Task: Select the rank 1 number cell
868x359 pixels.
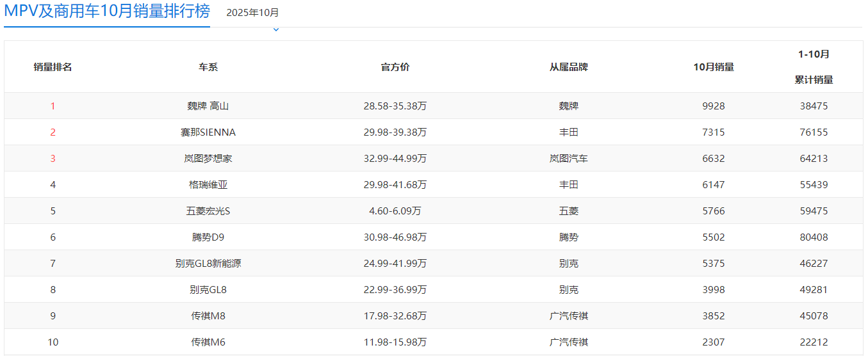Action: tap(53, 106)
